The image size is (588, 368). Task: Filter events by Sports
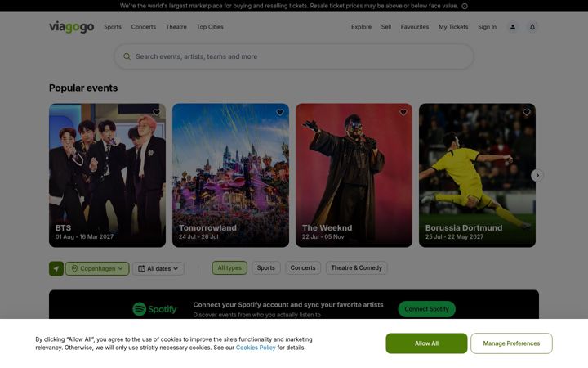coord(266,267)
